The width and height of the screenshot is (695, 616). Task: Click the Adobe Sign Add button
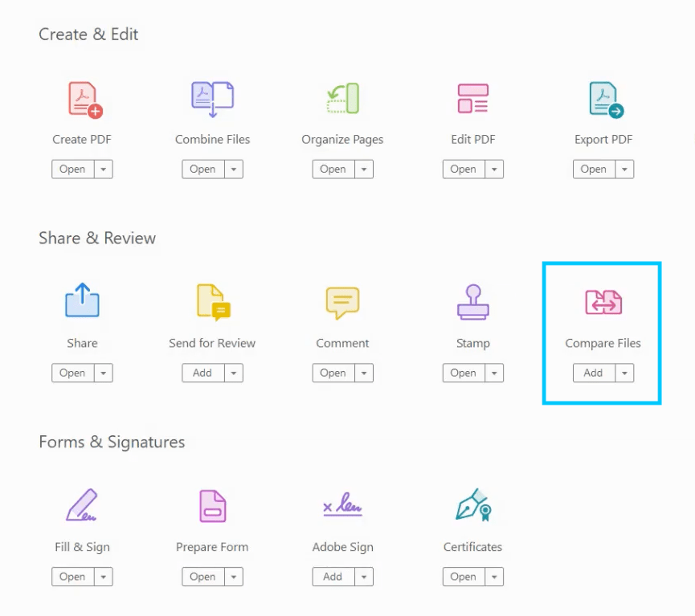tap(333, 577)
